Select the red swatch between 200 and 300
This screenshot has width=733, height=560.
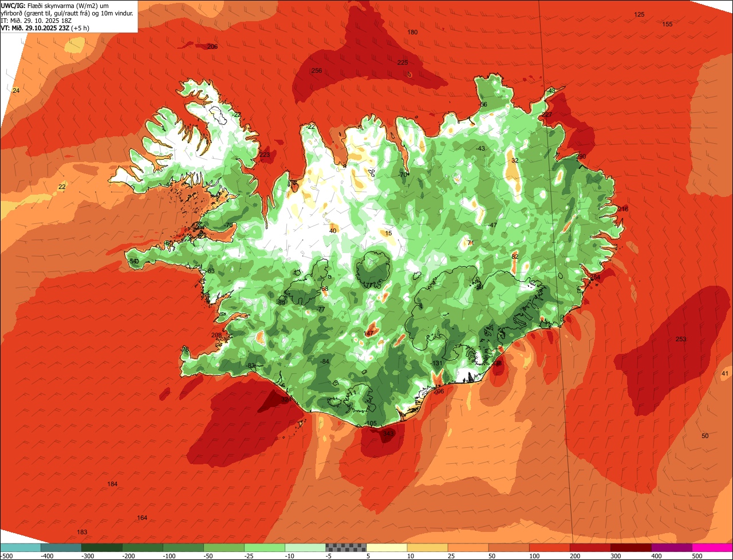pos(590,547)
